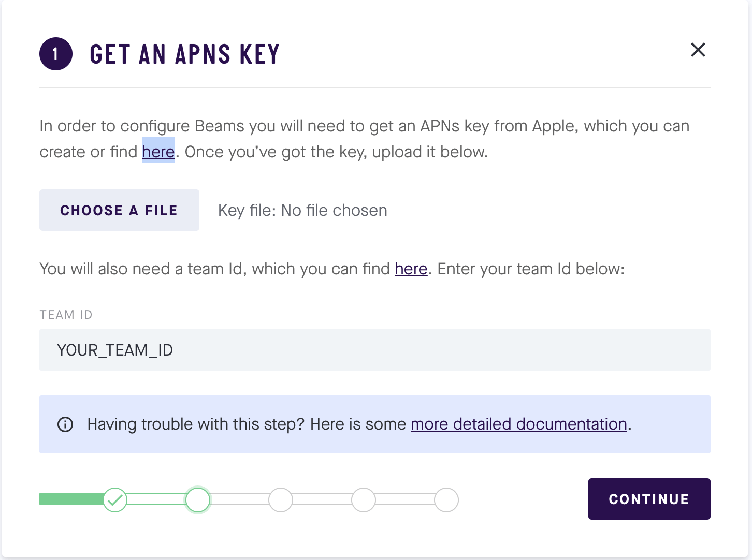Click the Get an APNs Key heading
Viewport: 752px width, 560px height.
(x=184, y=54)
